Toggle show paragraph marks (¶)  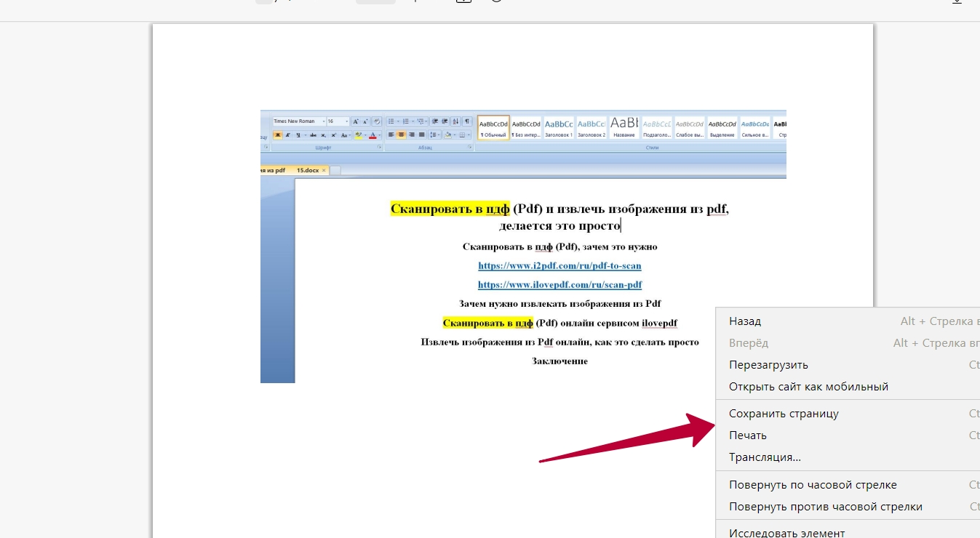(x=467, y=121)
